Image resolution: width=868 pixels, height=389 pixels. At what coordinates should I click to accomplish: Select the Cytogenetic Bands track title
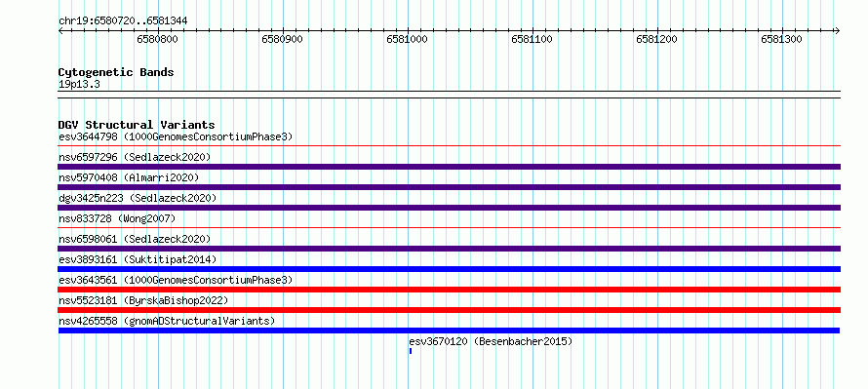[x=116, y=72]
